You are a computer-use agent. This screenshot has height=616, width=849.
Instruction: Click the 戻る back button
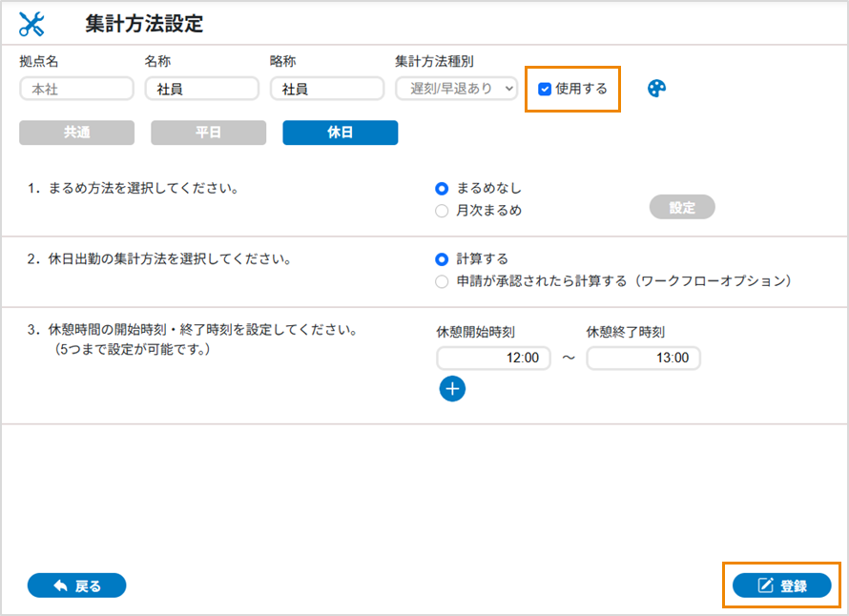(76, 585)
